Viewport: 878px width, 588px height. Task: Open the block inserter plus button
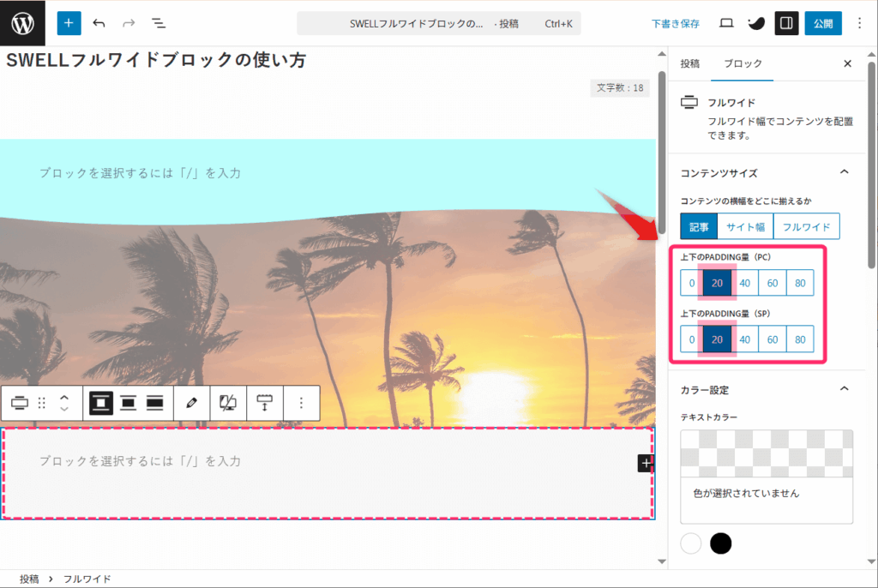(69, 23)
